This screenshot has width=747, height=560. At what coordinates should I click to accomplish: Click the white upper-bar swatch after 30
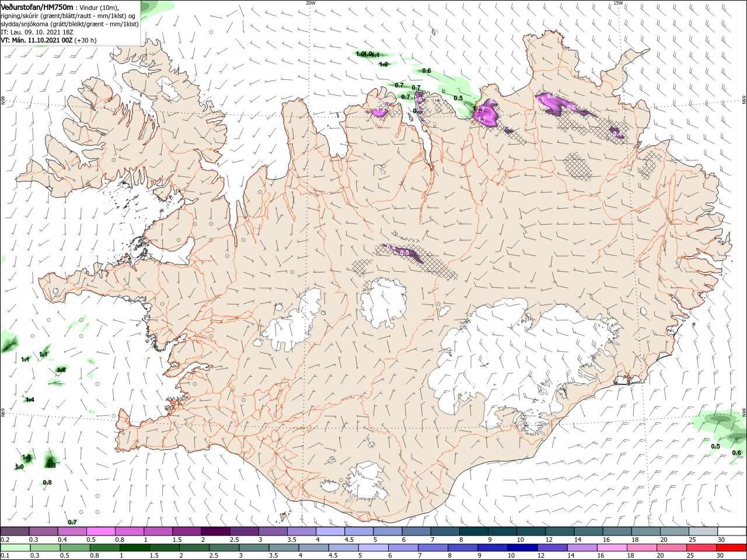(x=732, y=531)
